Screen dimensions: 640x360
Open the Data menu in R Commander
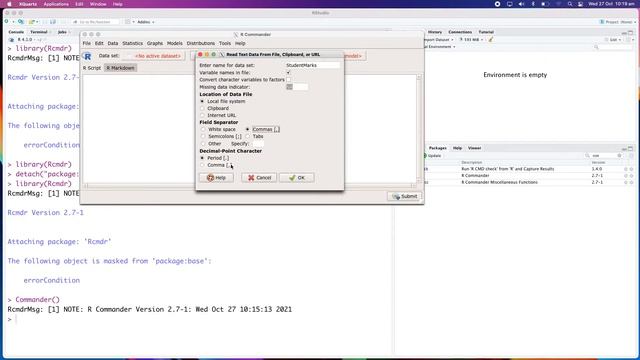point(113,43)
